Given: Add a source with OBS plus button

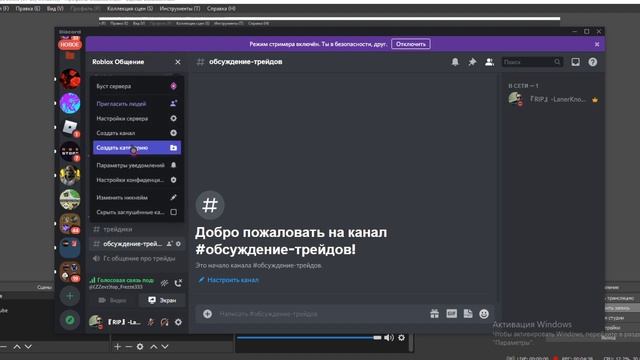Looking at the screenshot, I should 118,347.
